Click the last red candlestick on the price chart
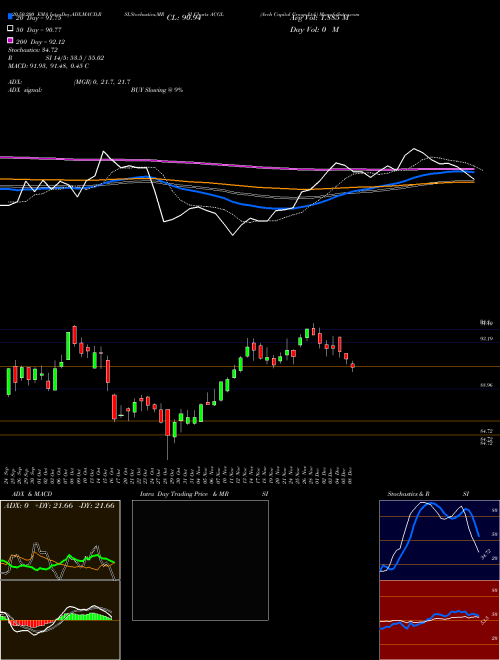The width and height of the screenshot is (500, 660). point(353,366)
